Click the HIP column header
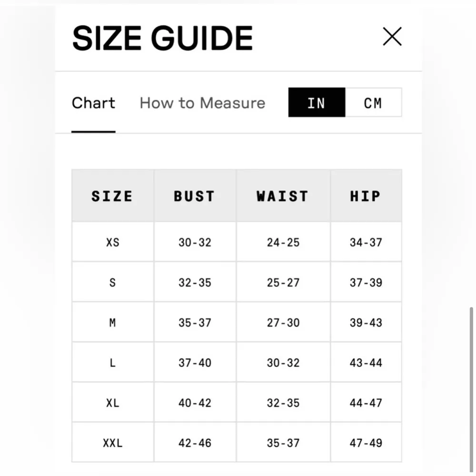 [x=366, y=196]
